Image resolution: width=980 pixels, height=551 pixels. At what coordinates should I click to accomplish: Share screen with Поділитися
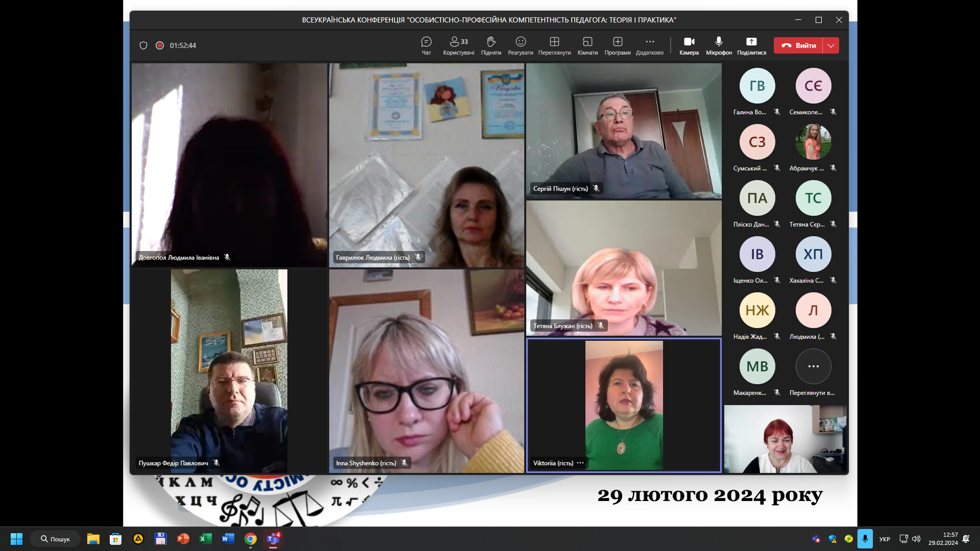tap(751, 45)
